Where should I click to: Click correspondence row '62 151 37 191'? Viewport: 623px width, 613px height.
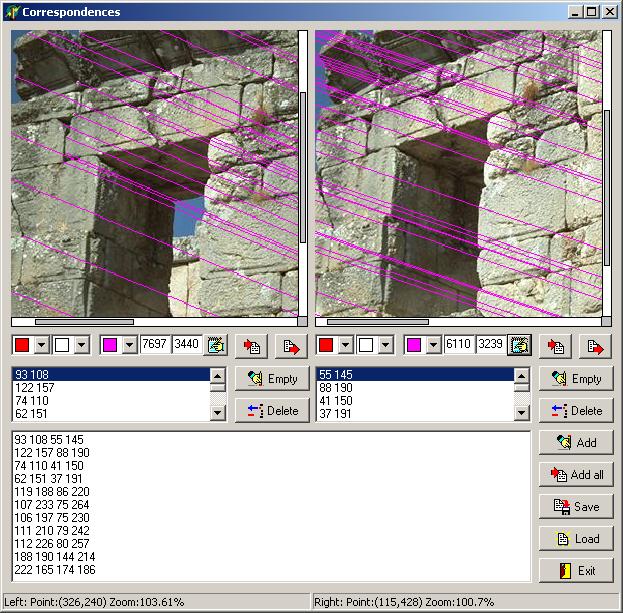point(48,479)
